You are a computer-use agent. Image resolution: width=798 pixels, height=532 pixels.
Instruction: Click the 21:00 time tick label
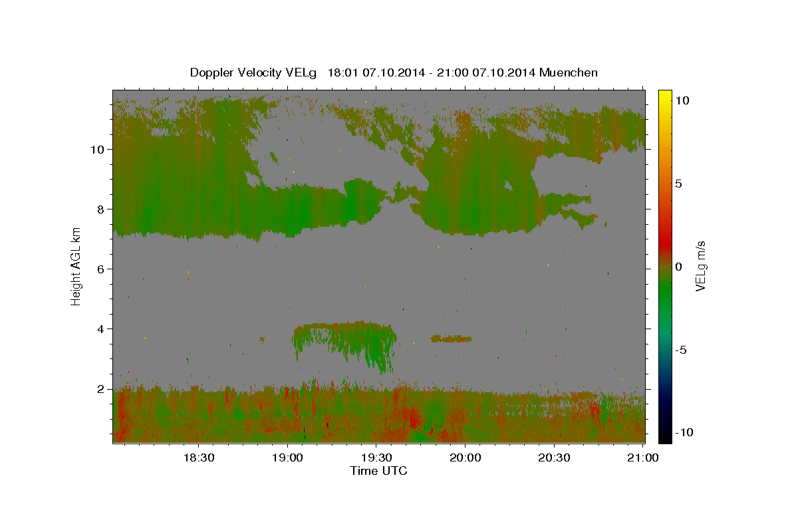click(643, 458)
